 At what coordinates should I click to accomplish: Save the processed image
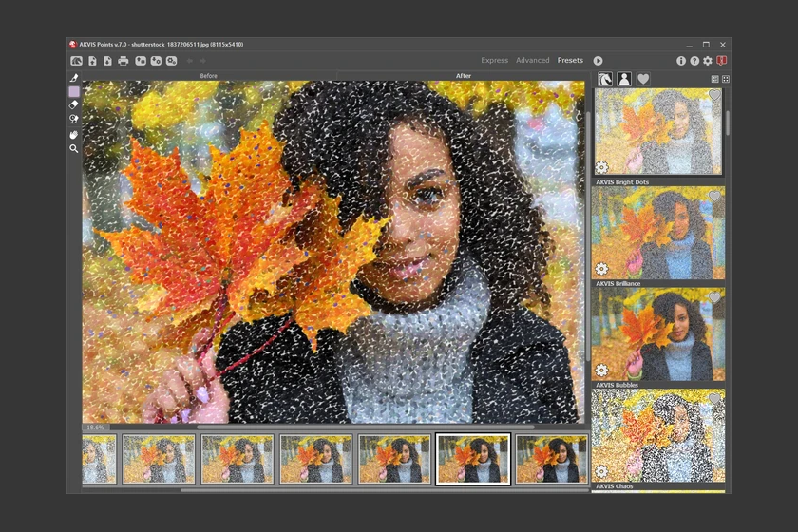[x=108, y=61]
